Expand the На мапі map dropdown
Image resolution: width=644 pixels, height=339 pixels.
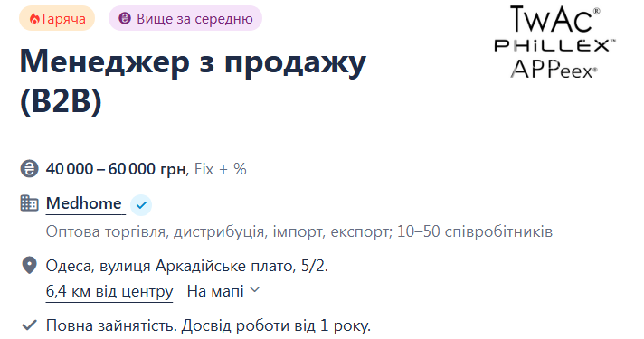click(223, 291)
